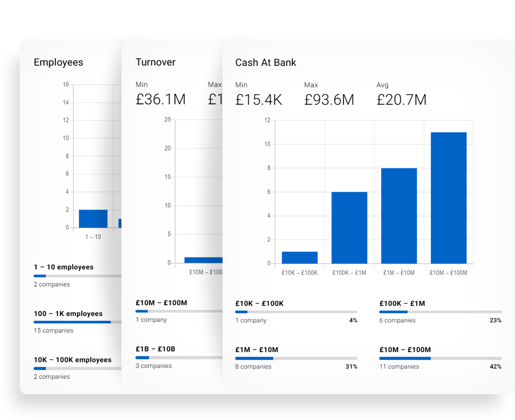Select the Cash At Bank card heading

pos(266,62)
